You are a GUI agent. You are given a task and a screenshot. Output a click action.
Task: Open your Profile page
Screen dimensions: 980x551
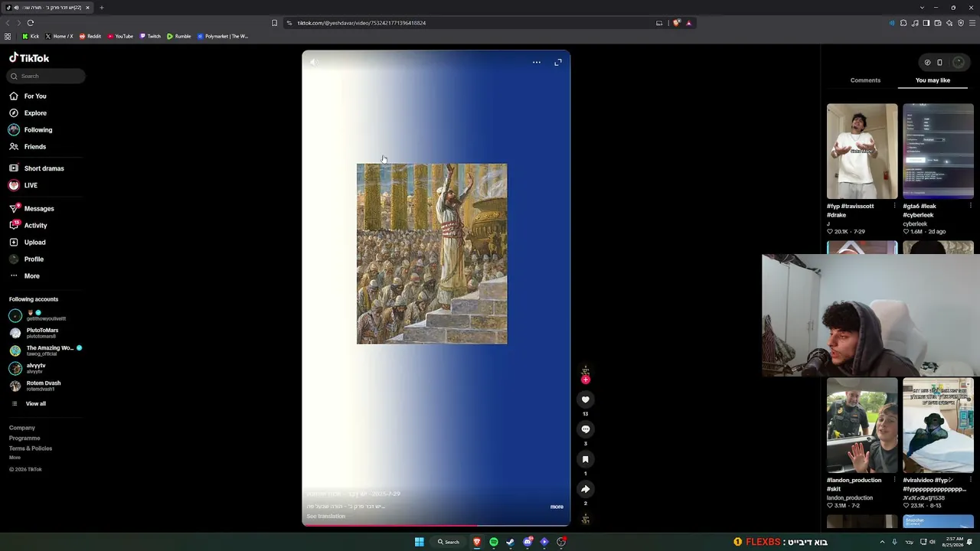27,259
